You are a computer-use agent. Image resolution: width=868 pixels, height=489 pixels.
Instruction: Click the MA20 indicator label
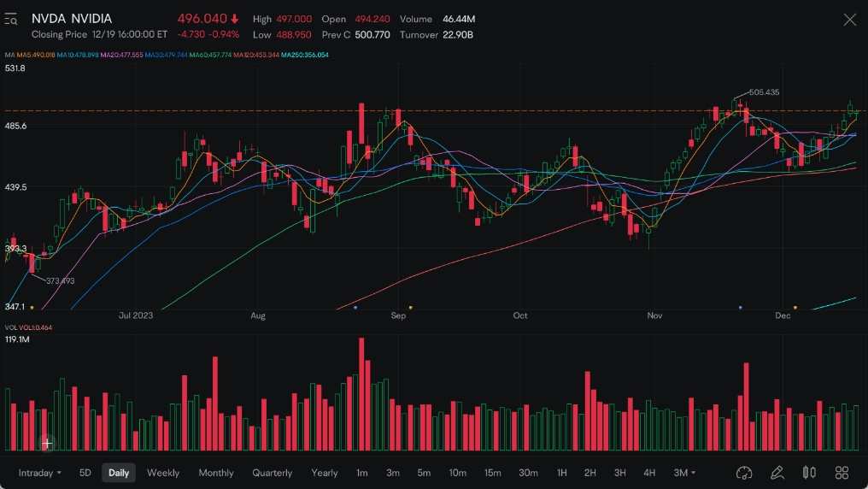[121, 55]
